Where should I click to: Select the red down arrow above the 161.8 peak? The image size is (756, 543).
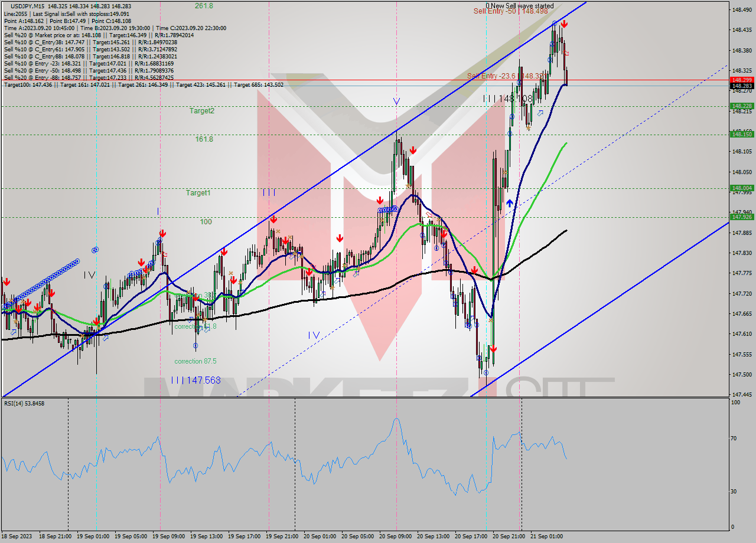point(412,150)
